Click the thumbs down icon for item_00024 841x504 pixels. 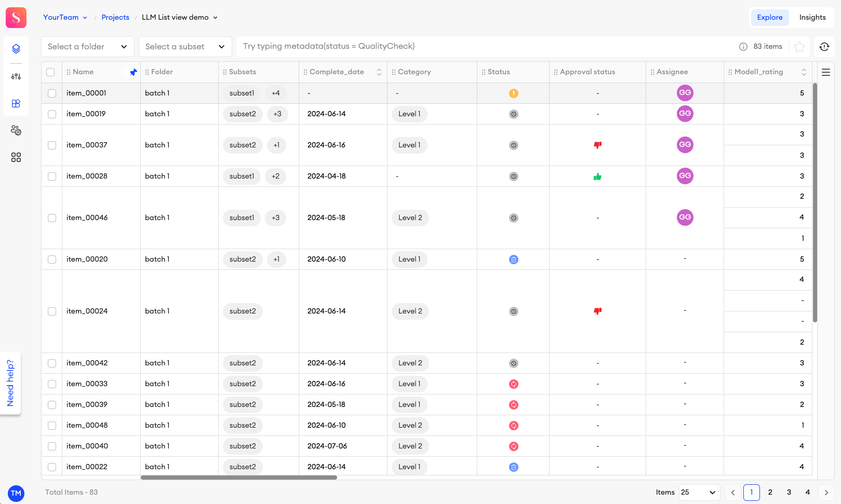[x=598, y=311]
